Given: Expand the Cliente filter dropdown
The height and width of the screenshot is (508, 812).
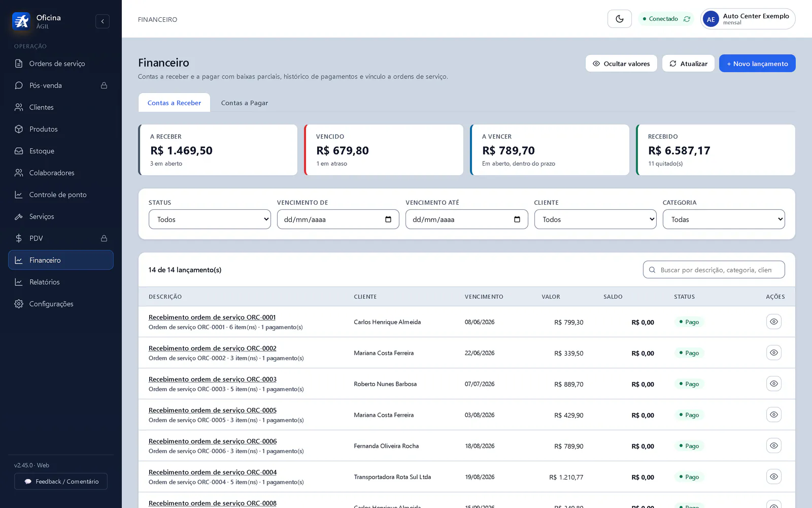Looking at the screenshot, I should [x=595, y=219].
